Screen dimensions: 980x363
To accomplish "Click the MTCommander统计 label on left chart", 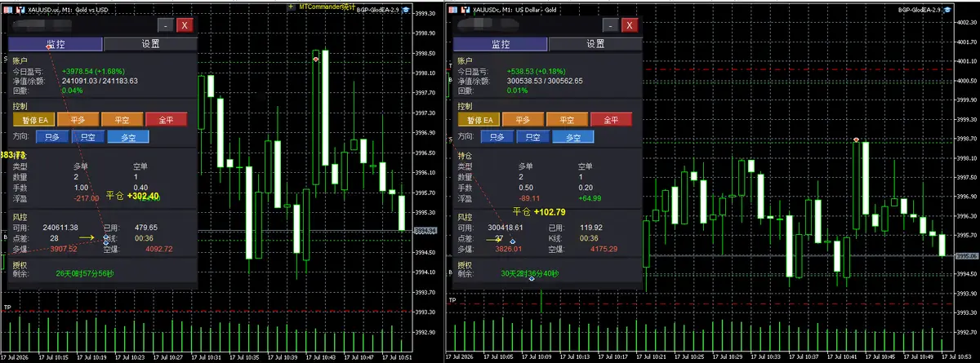I will pos(327,7).
